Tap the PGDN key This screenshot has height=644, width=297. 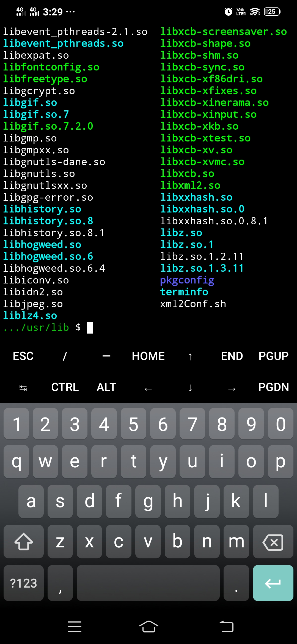click(274, 387)
